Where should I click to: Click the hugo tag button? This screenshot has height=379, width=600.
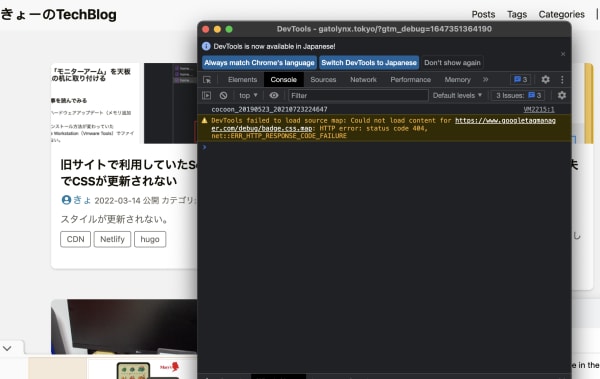150,239
